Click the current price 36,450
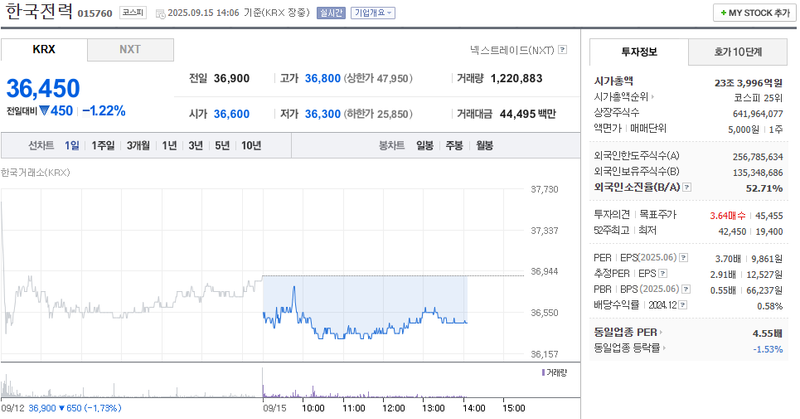The image size is (800, 419). 43,88
